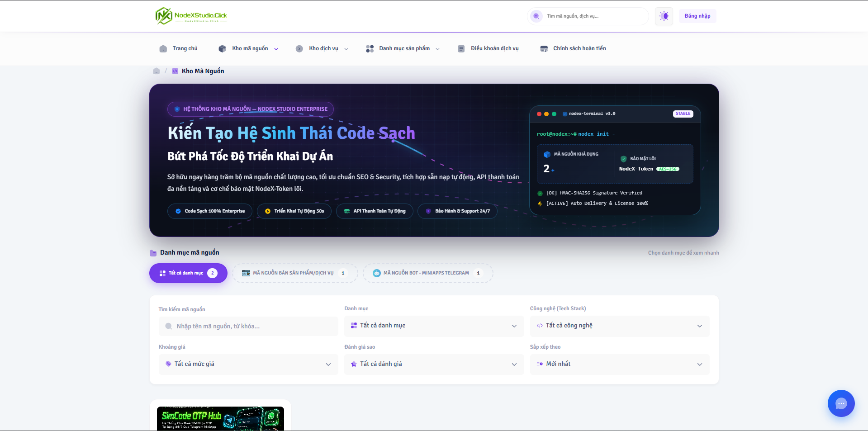
Task: Click the breadcrumb home icon
Action: click(157, 71)
